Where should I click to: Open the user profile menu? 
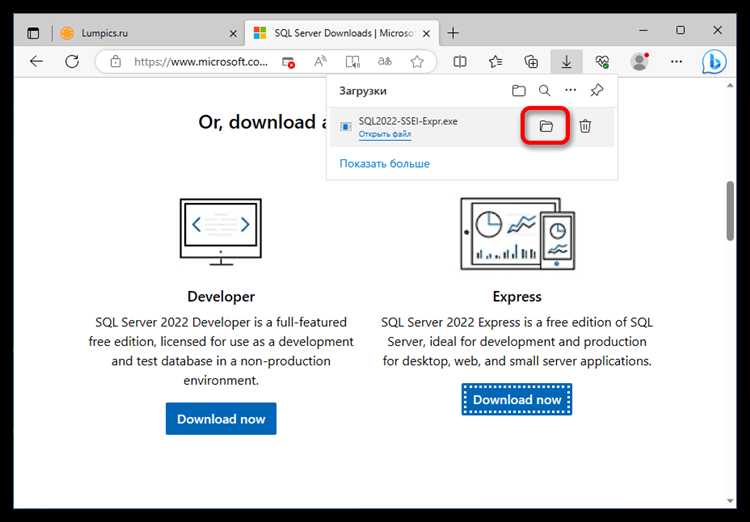(640, 61)
